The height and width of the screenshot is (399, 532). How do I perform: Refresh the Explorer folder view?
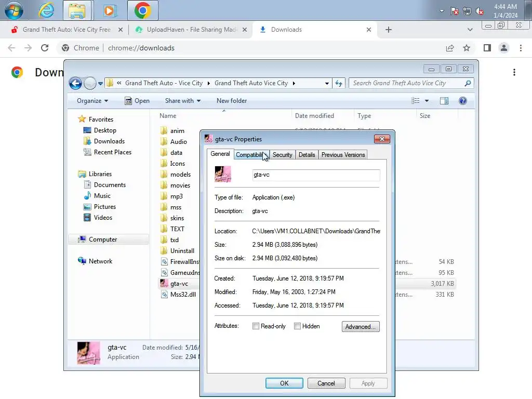pos(339,83)
